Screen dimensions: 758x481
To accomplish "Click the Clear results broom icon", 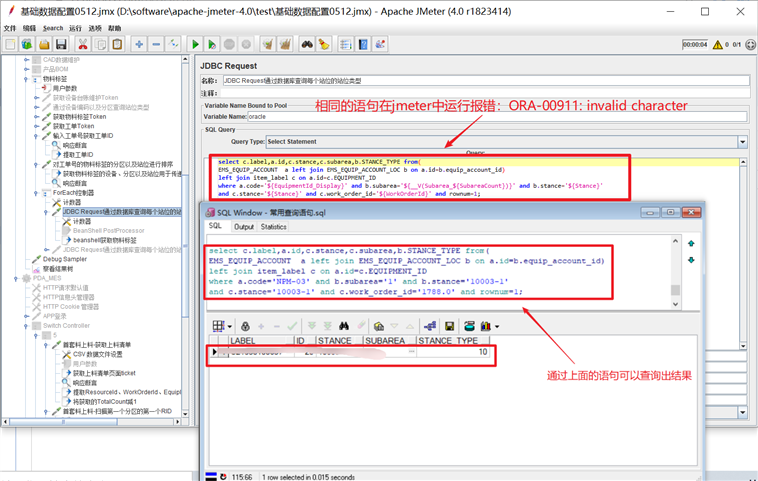I will 268,44.
